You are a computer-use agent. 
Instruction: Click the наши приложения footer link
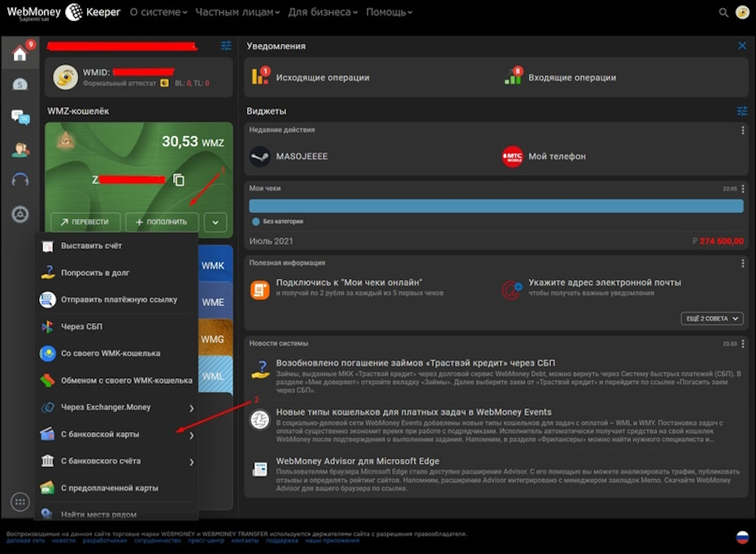332,540
